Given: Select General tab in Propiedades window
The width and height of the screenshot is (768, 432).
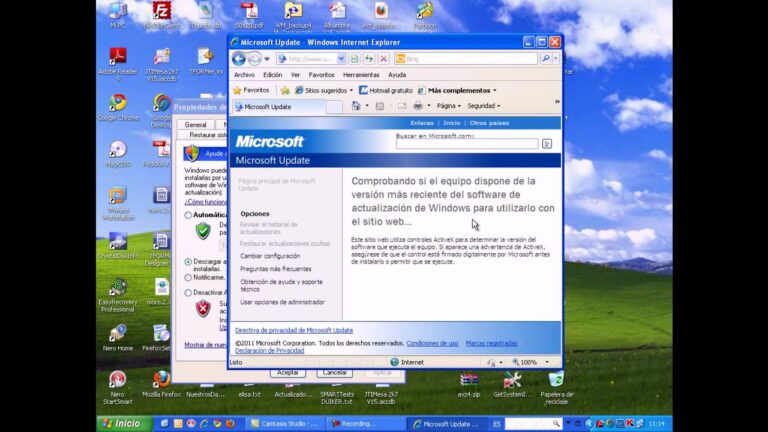Looking at the screenshot, I should pyautogui.click(x=195, y=125).
